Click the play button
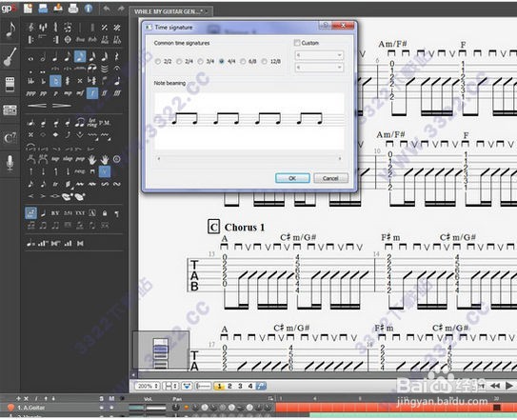 coord(509,386)
